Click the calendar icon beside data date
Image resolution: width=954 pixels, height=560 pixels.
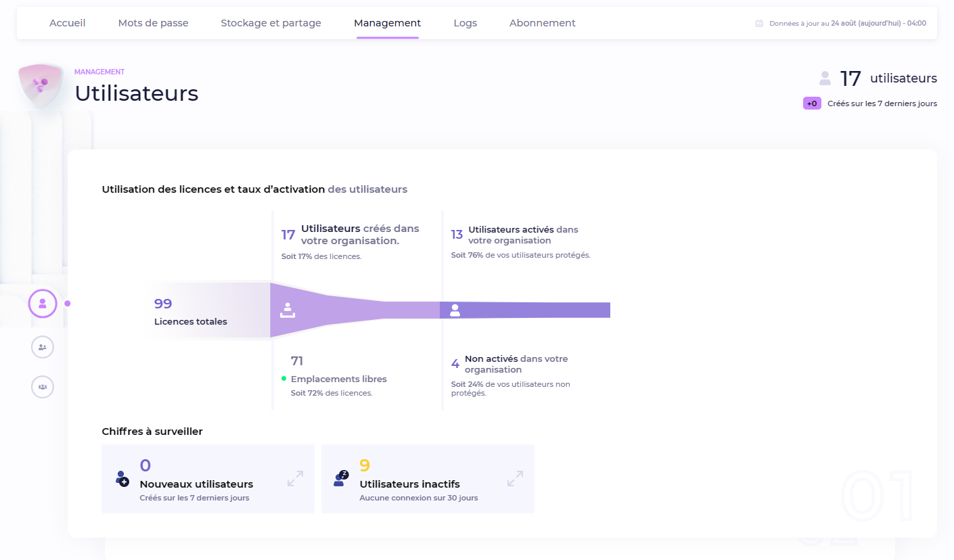759,23
